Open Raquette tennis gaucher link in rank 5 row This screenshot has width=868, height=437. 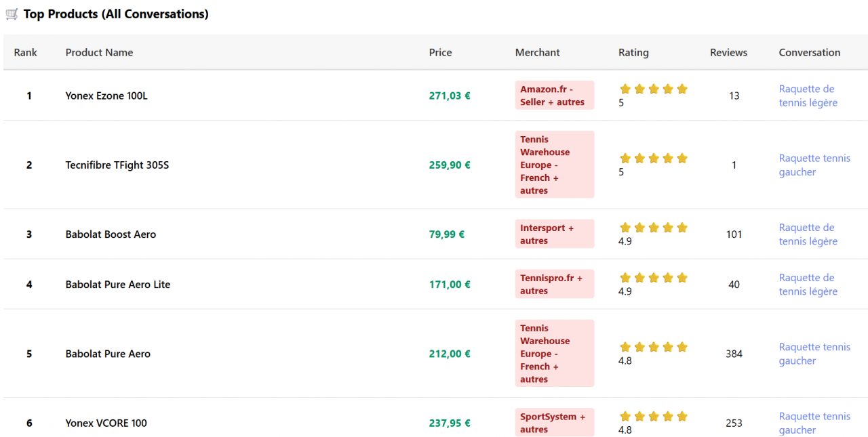pos(814,354)
